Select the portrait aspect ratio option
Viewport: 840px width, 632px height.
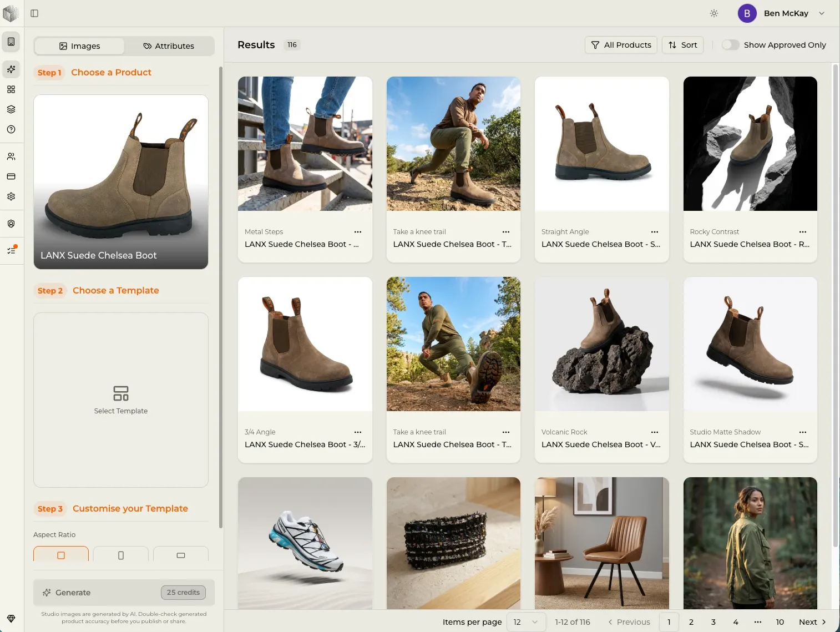[121, 554]
